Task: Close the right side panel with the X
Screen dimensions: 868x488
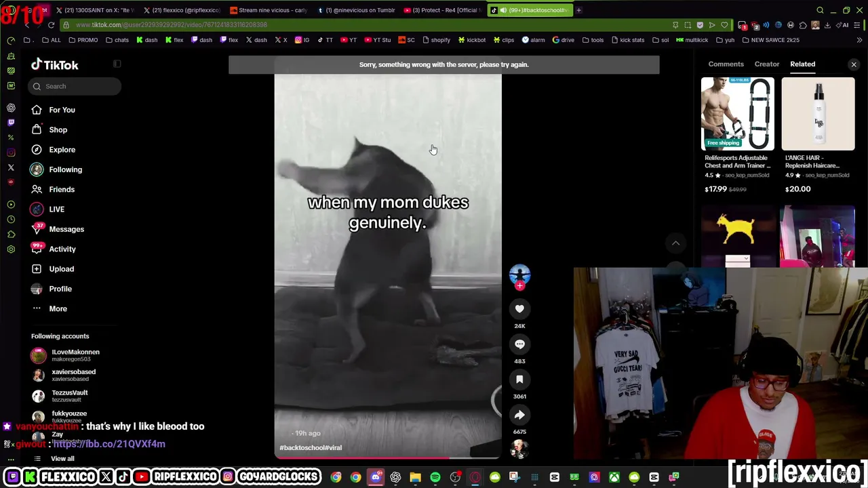Action: pyautogui.click(x=854, y=64)
